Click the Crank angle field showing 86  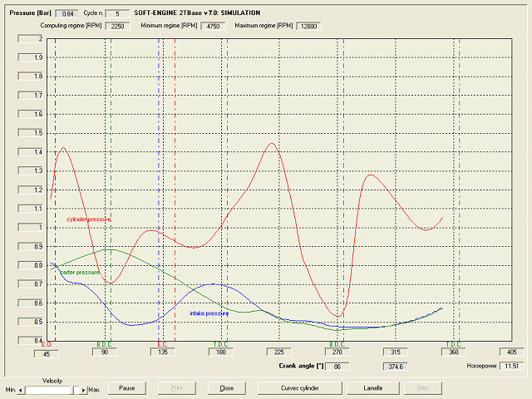click(x=337, y=367)
